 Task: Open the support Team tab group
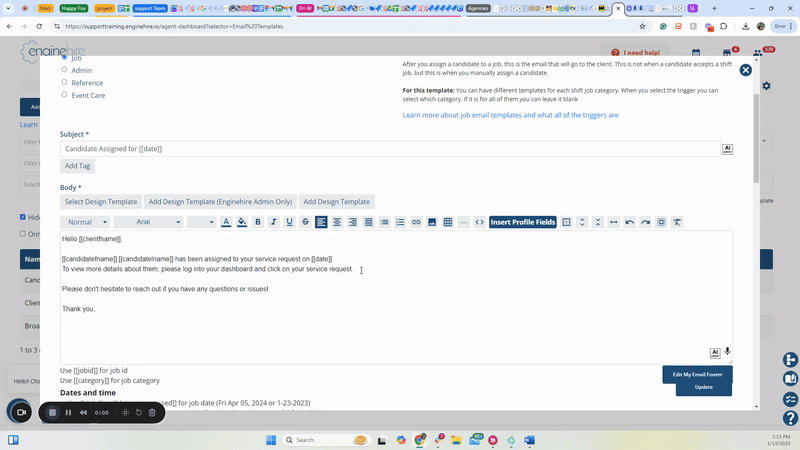click(x=150, y=8)
